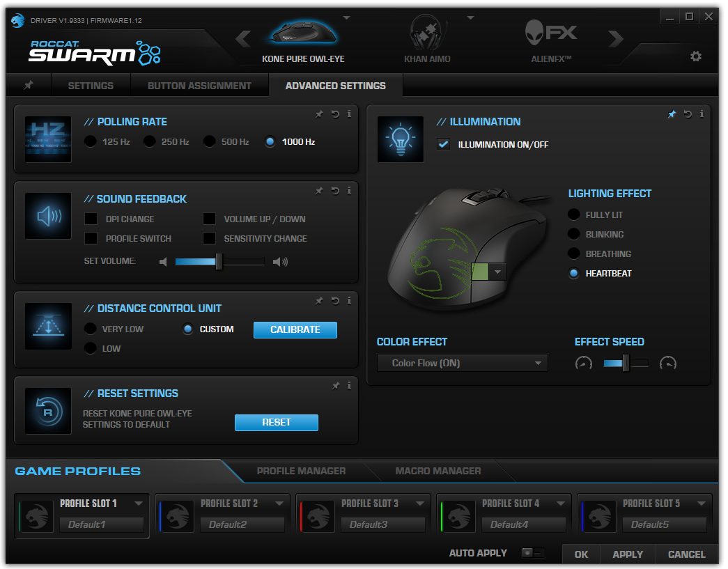Pin the Sound Feedback panel

pos(320,191)
